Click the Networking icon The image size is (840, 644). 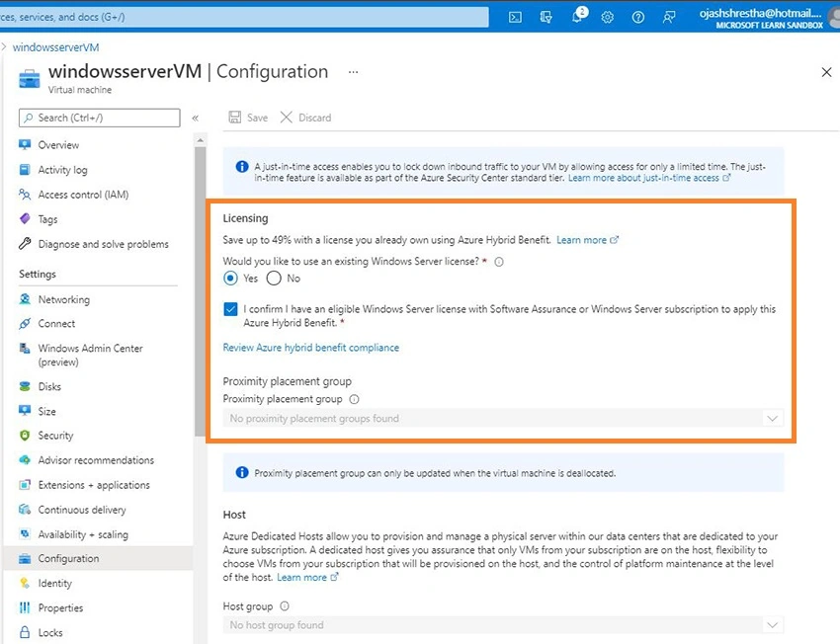point(25,299)
